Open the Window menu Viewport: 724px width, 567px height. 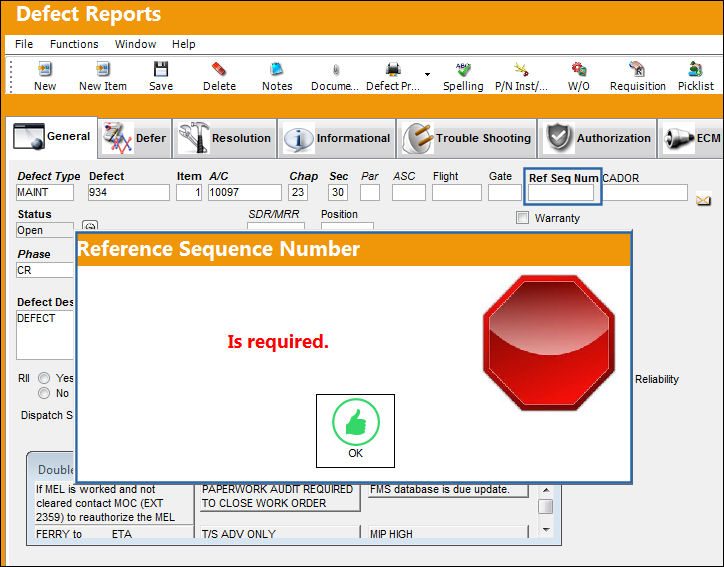[x=135, y=44]
